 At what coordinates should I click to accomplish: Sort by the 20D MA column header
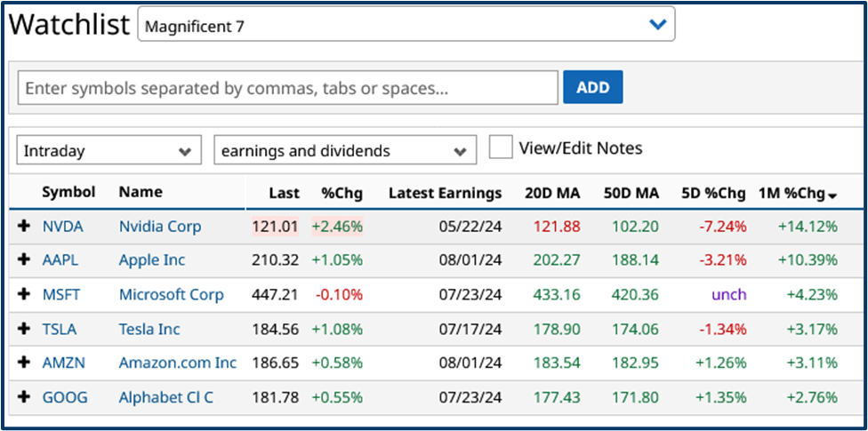(x=552, y=193)
